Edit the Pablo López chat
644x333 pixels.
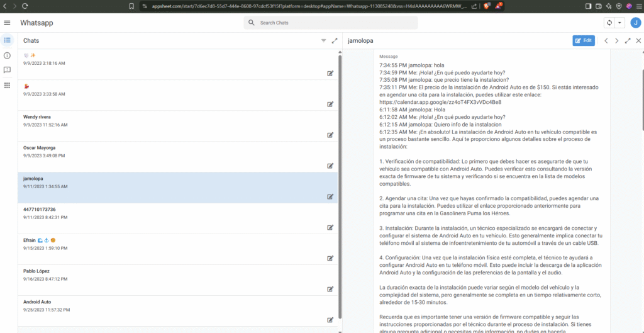click(330, 289)
